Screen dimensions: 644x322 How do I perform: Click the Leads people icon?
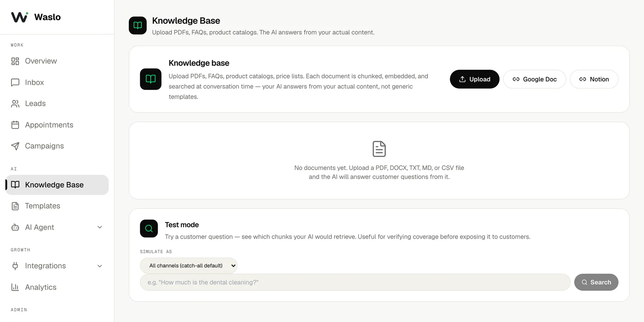pyautogui.click(x=15, y=104)
